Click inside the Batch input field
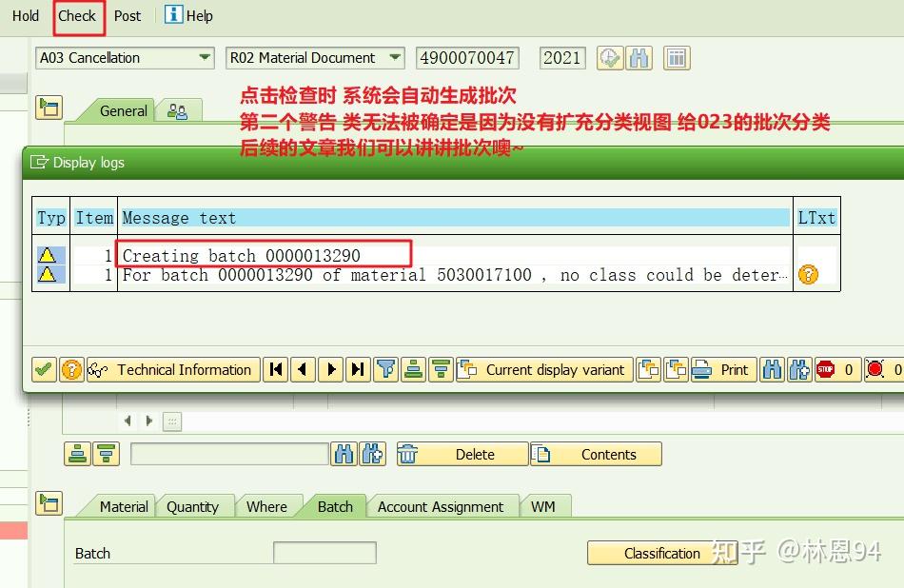The image size is (904, 588). pyautogui.click(x=324, y=553)
